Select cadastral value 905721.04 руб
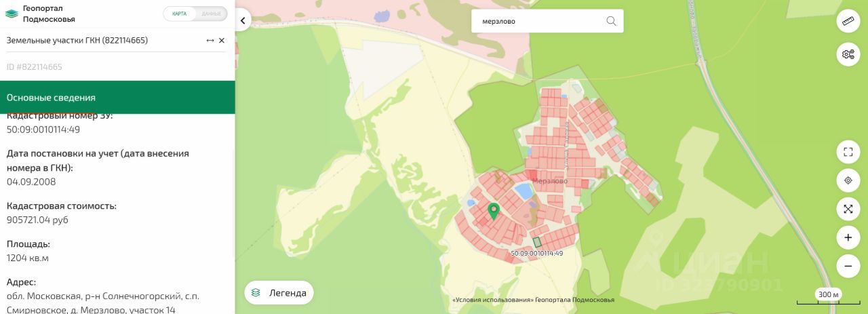The width and height of the screenshot is (868, 314). click(37, 220)
